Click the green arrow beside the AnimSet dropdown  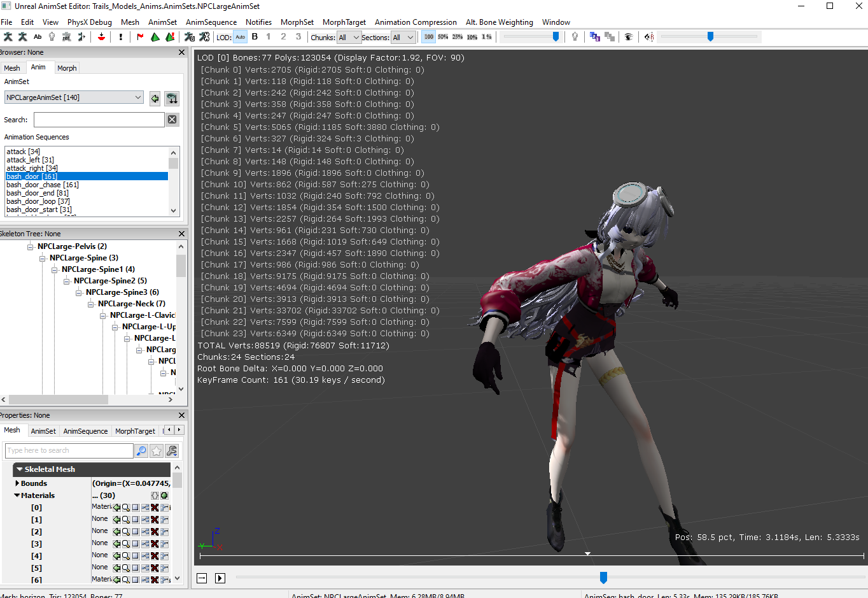(155, 98)
